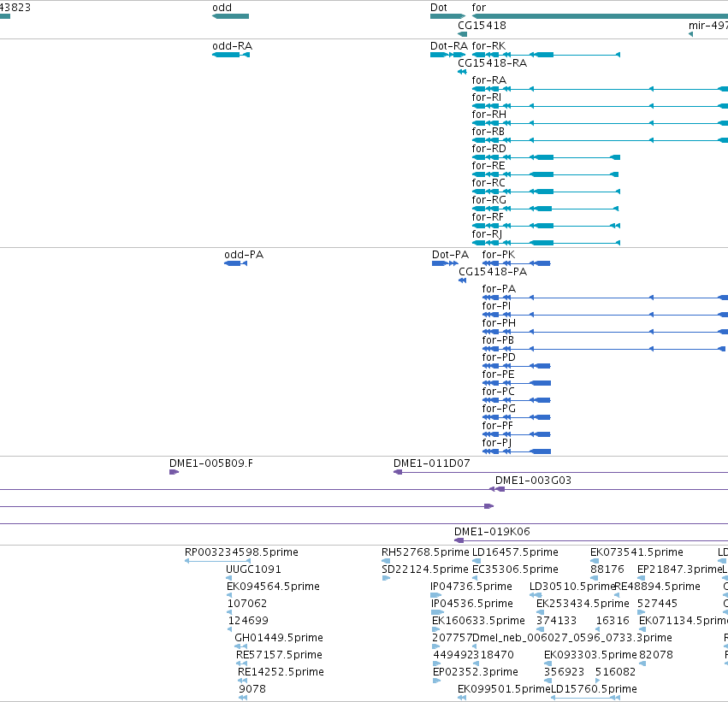Click the for-RH transcript label
Image resolution: width=728 pixels, height=702 pixels.
click(488, 115)
